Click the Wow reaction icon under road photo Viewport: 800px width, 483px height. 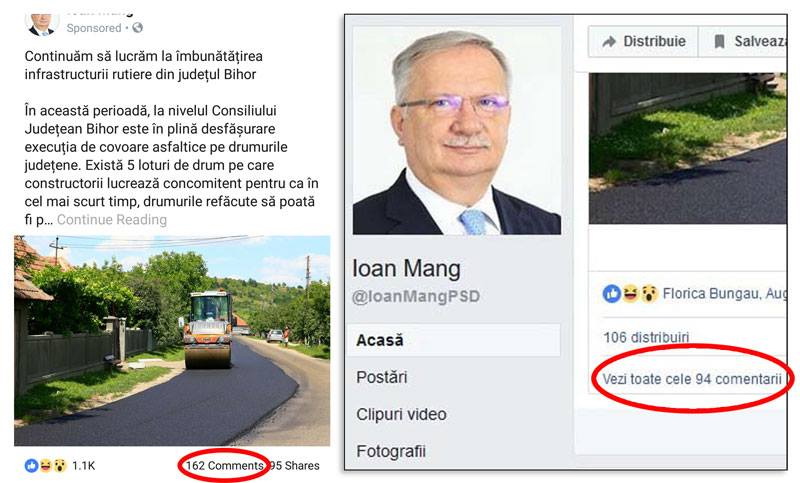(60, 465)
